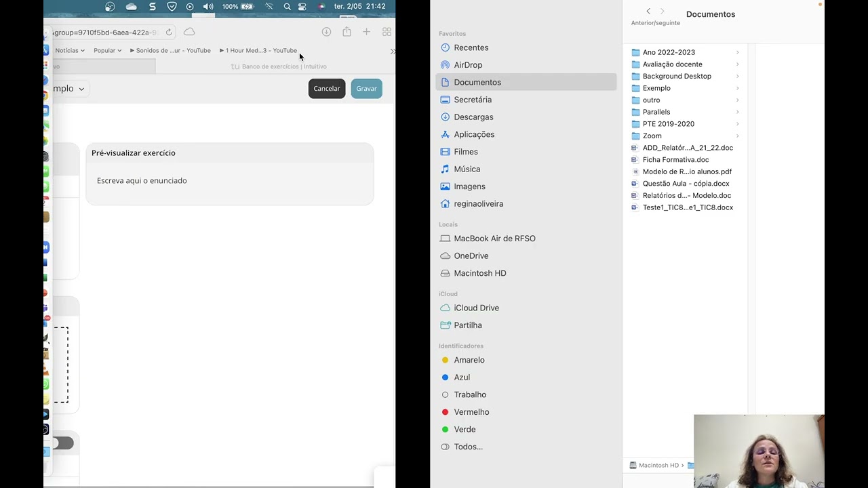
Task: Switch to the left Safari tab
Action: (104, 66)
